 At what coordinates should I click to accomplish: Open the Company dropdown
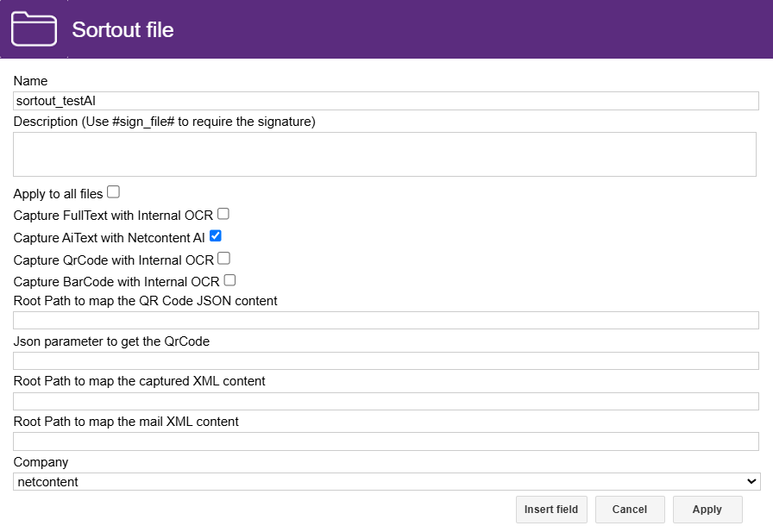click(386, 481)
